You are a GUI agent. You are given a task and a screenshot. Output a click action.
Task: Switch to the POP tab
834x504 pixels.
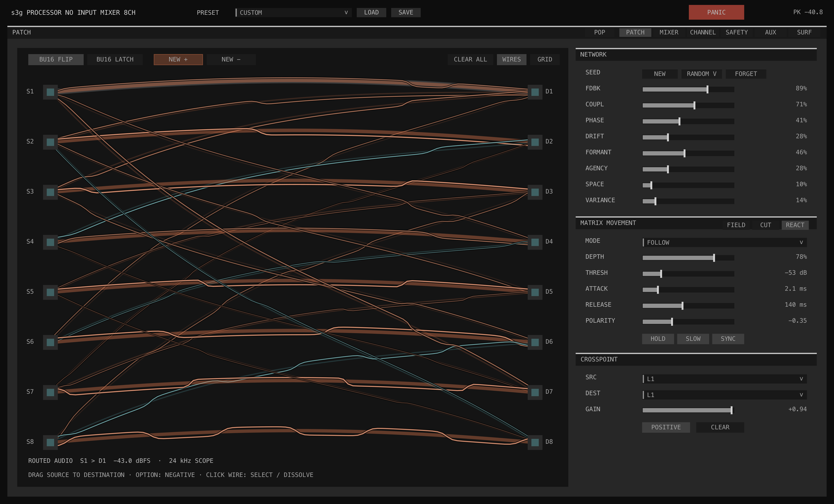pos(599,32)
